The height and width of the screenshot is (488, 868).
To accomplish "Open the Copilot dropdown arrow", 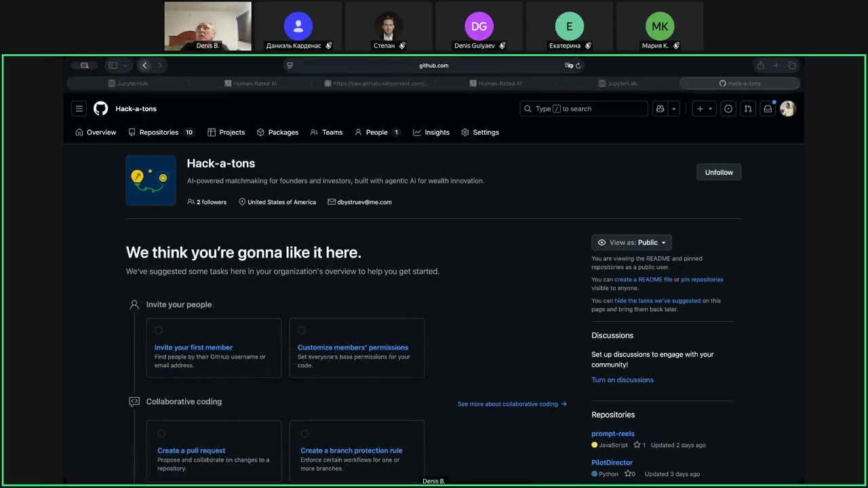I will 673,108.
